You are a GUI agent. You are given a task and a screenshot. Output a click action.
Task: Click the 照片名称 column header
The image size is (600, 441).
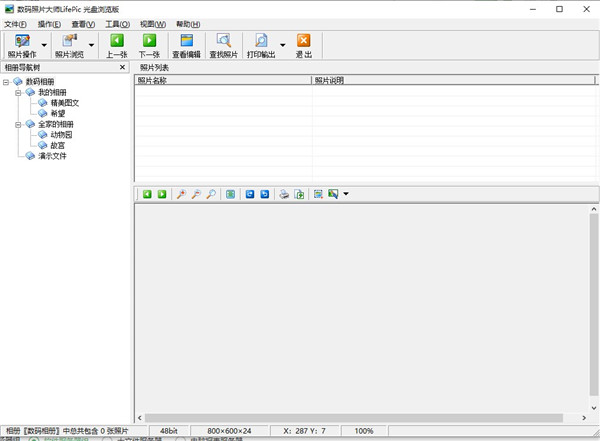223,80
